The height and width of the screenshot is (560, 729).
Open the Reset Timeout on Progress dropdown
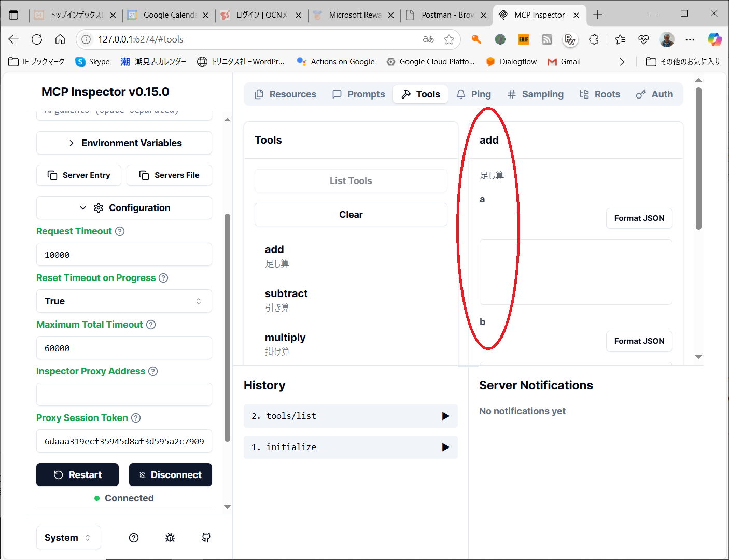tap(124, 301)
